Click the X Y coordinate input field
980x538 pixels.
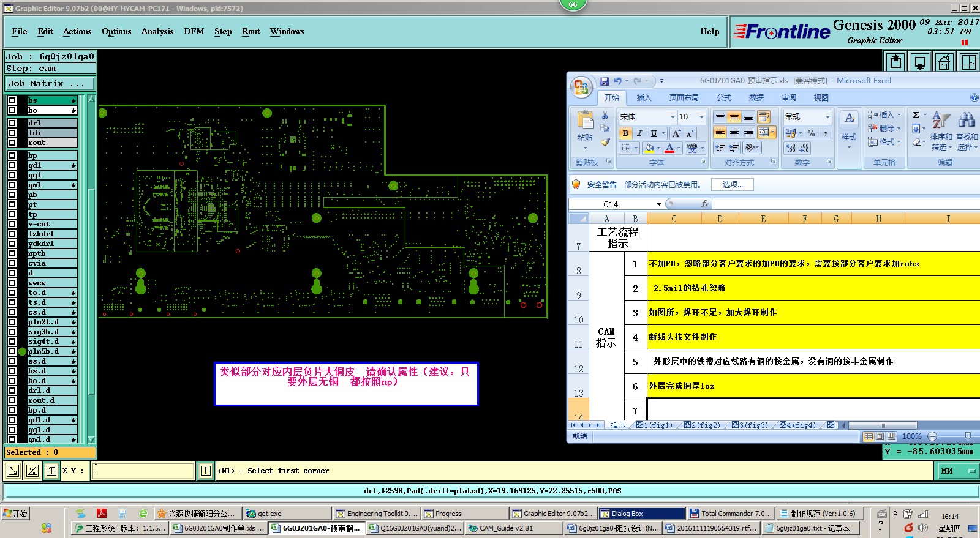[143, 471]
